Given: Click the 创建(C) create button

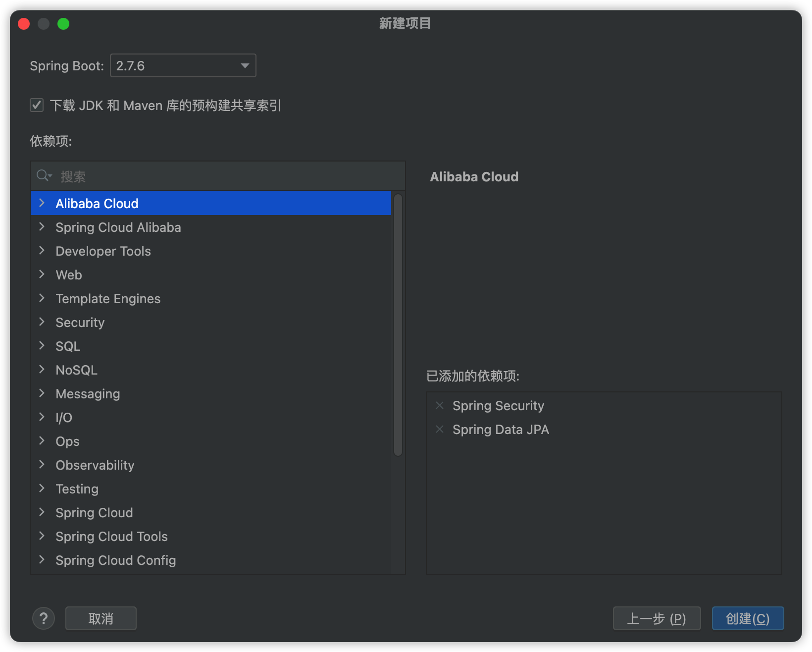Looking at the screenshot, I should (x=748, y=618).
